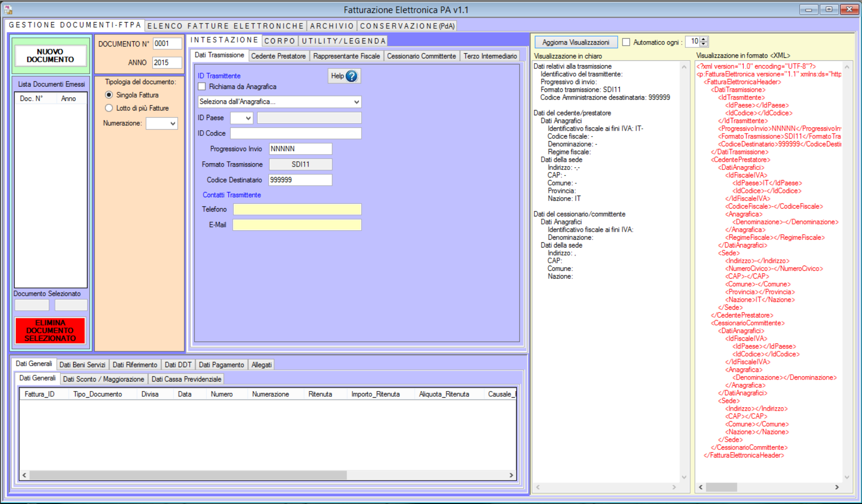The width and height of the screenshot is (862, 504).
Task: Click the blue Help question mark icon
Action: tap(351, 76)
